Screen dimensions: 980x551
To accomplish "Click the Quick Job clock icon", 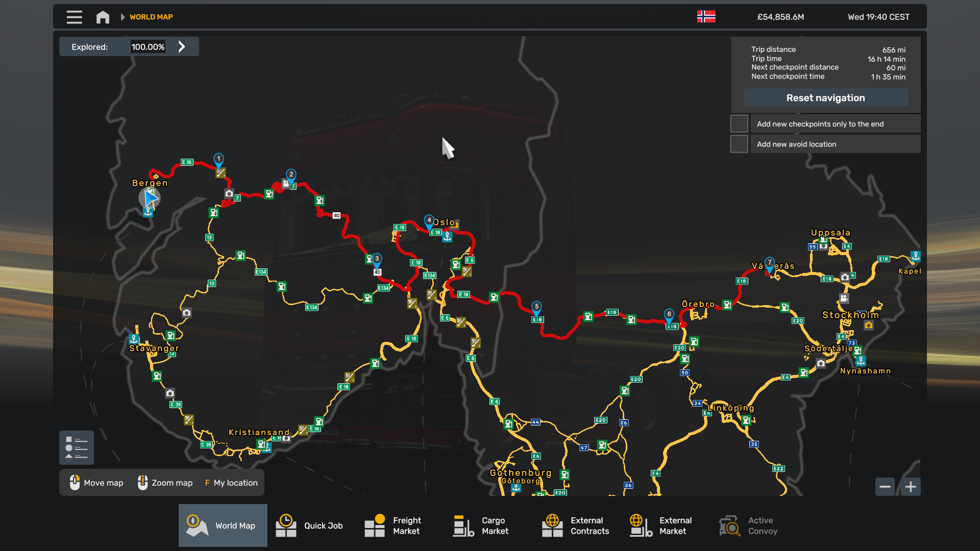I will (x=286, y=525).
